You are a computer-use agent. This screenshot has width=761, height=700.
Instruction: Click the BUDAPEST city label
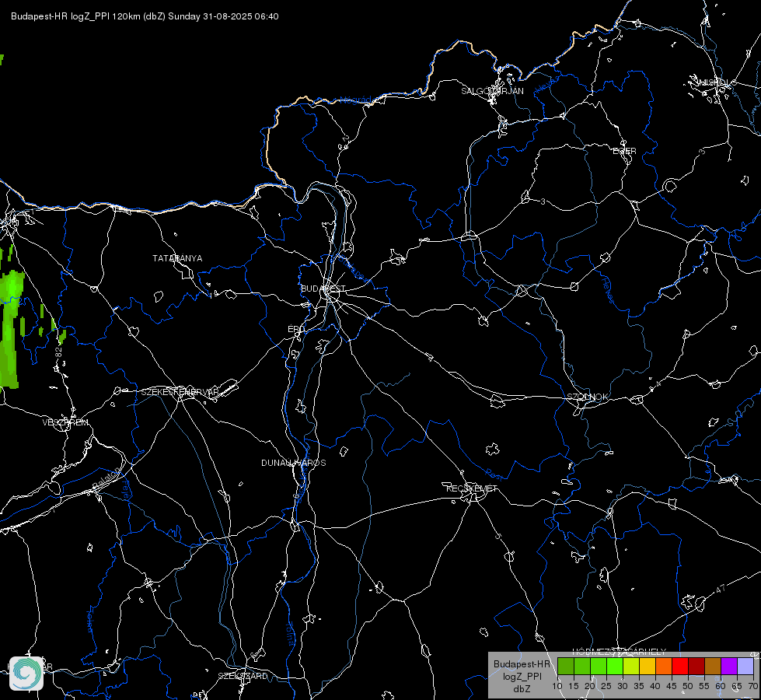coord(323,289)
